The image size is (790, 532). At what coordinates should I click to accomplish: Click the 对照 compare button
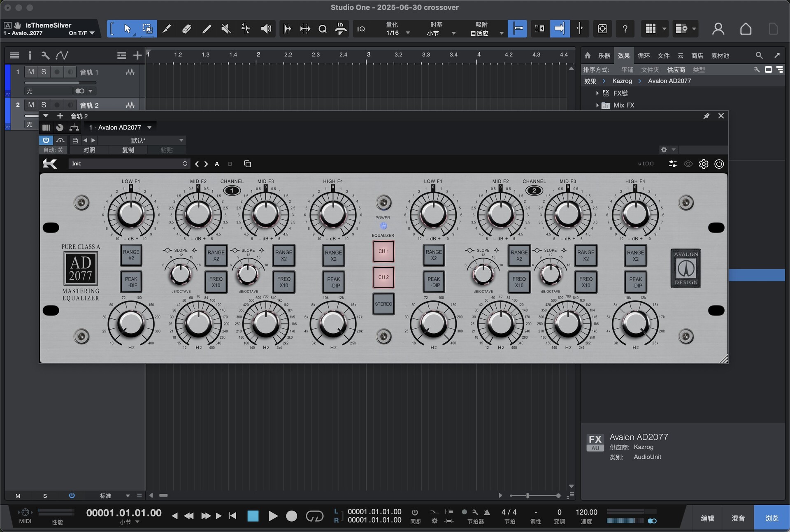click(x=89, y=150)
